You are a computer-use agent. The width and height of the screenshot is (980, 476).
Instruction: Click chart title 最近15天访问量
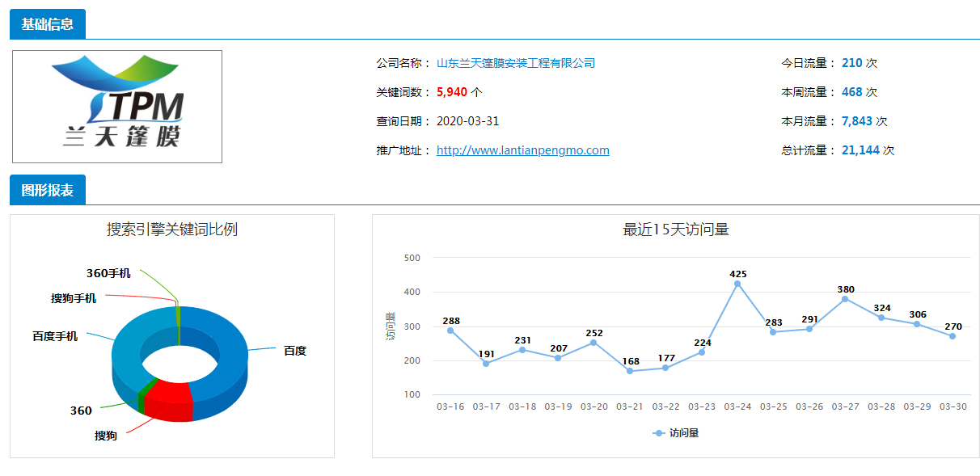click(x=676, y=230)
